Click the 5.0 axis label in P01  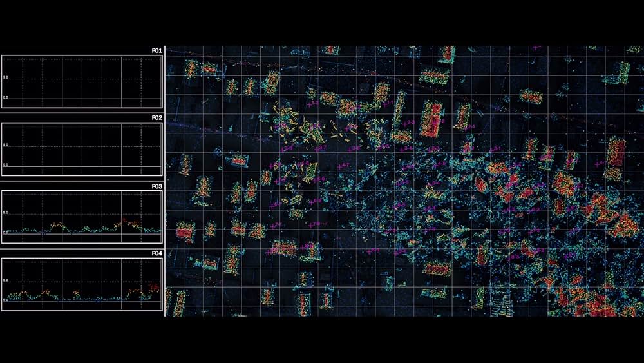pyautogui.click(x=6, y=77)
